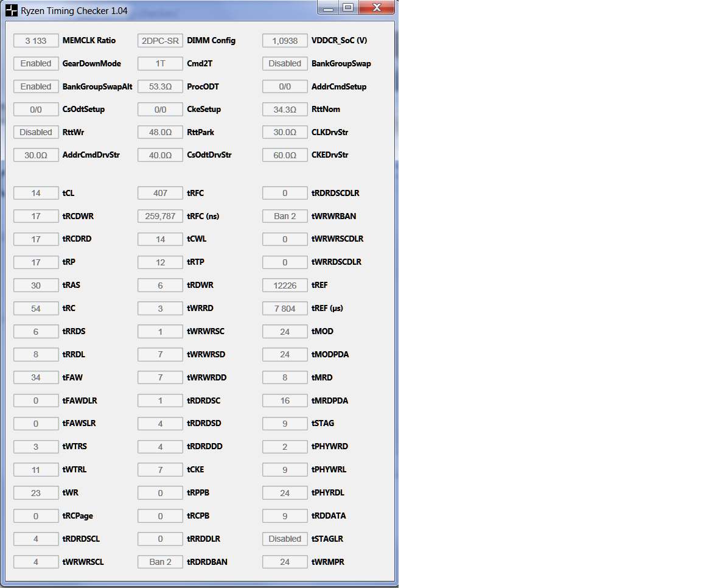The width and height of the screenshot is (701, 588).
Task: Click the tWR value 23 field
Action: pyautogui.click(x=36, y=493)
